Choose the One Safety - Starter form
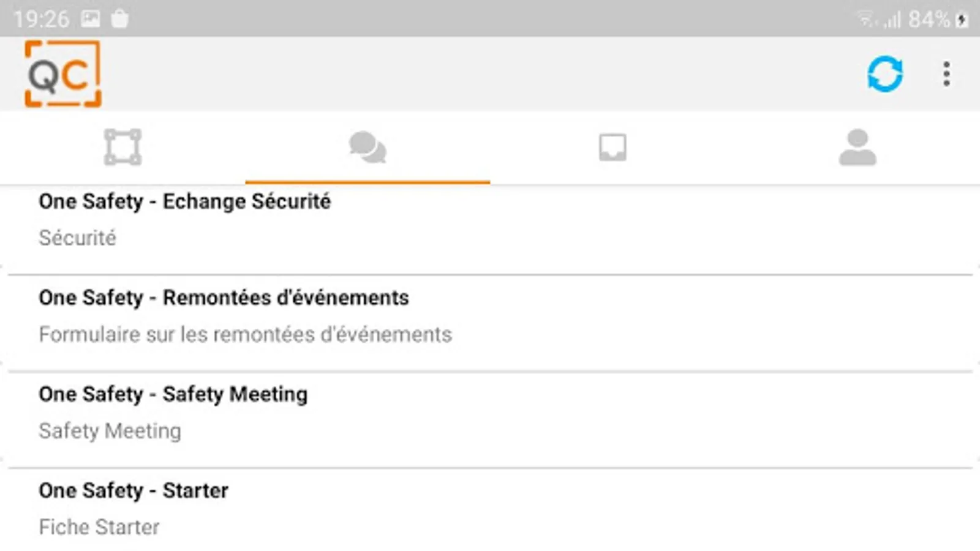980x551 pixels. coord(134,490)
